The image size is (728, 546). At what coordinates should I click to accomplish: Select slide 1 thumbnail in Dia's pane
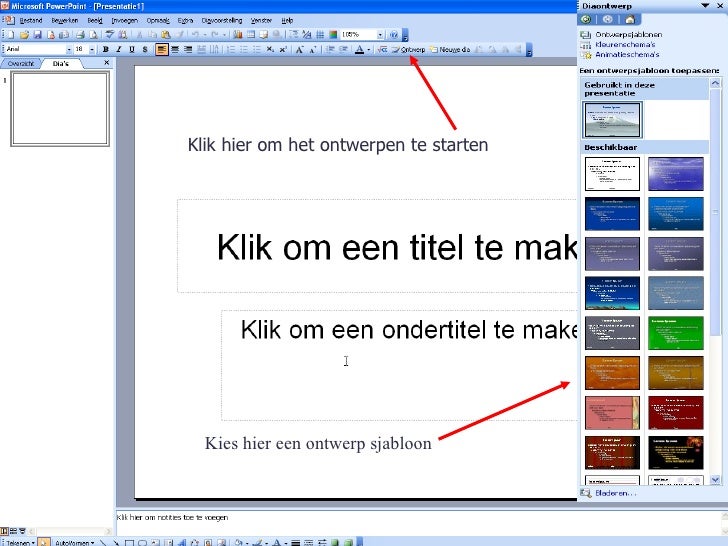[60, 109]
